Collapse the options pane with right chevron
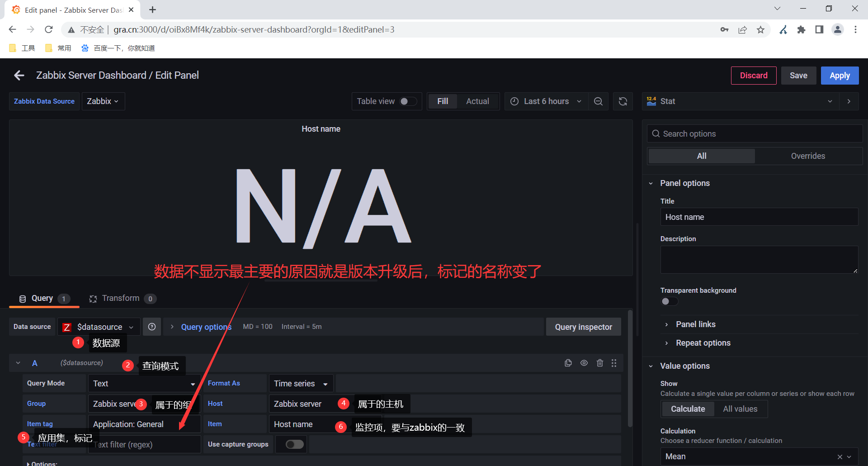 point(849,101)
